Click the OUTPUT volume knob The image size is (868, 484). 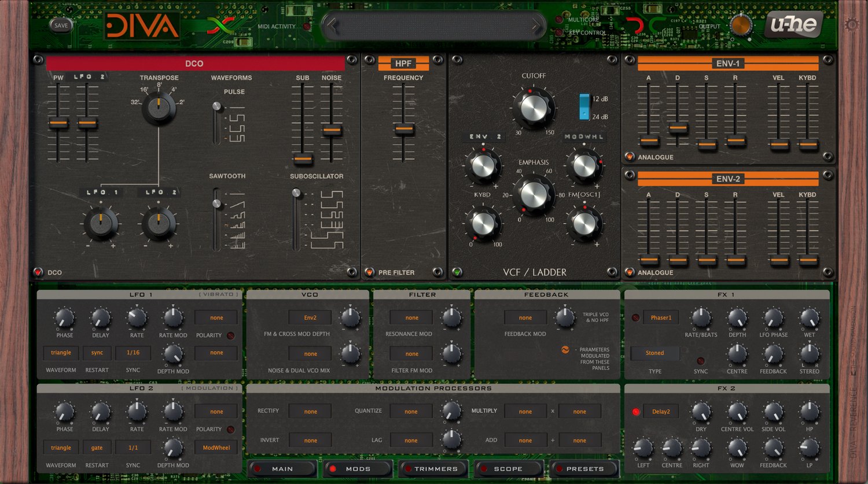741,25
